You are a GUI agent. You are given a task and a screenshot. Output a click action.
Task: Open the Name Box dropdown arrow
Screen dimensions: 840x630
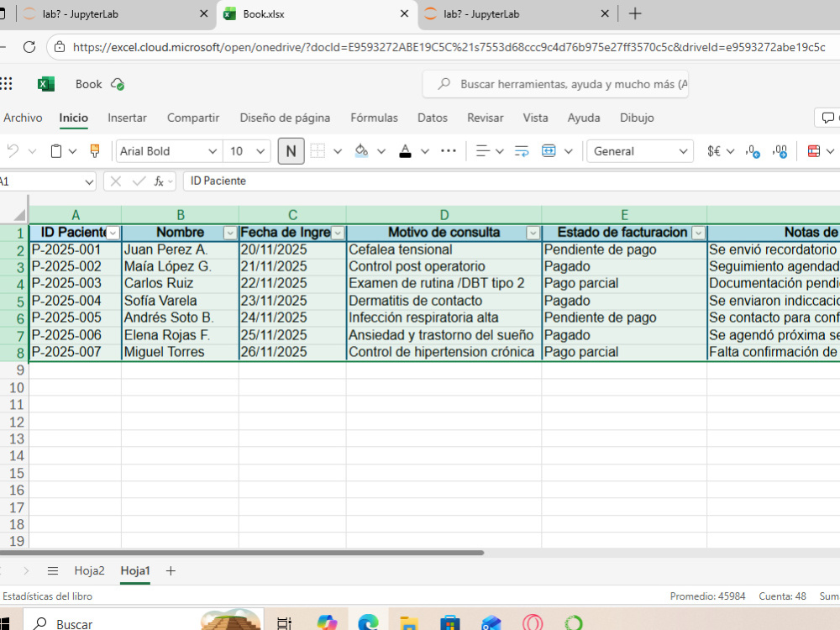tap(89, 181)
